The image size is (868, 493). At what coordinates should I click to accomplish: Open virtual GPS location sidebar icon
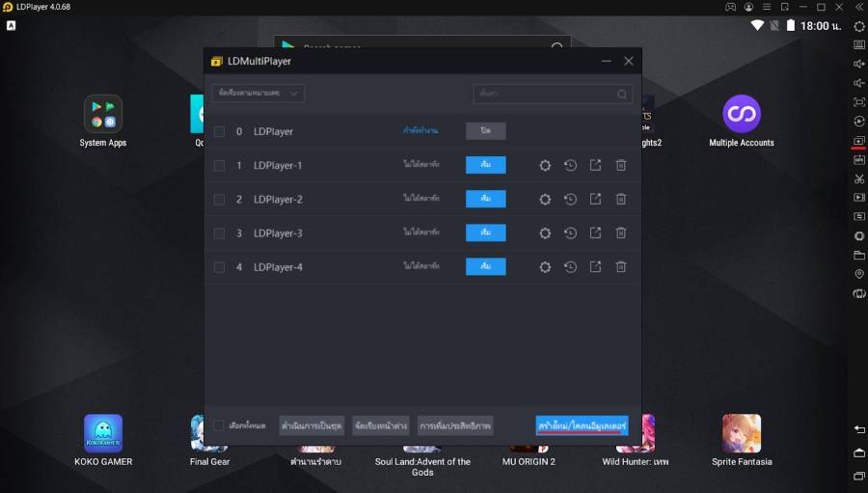[859, 274]
